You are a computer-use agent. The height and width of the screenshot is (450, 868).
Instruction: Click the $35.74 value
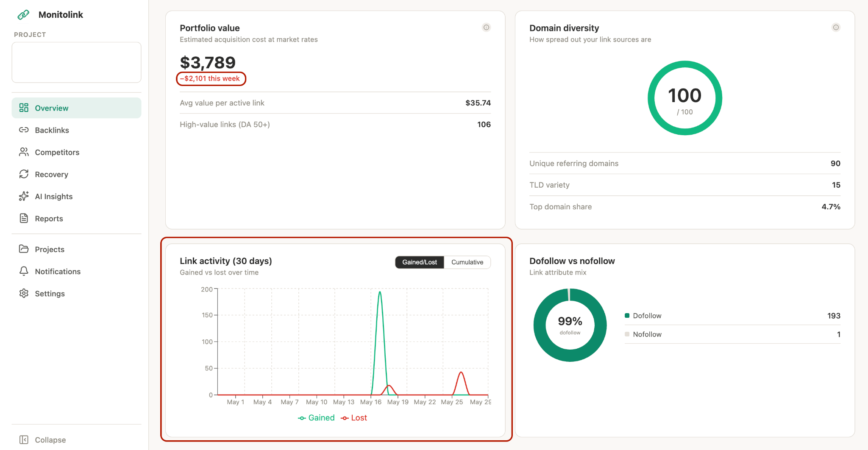tap(478, 103)
